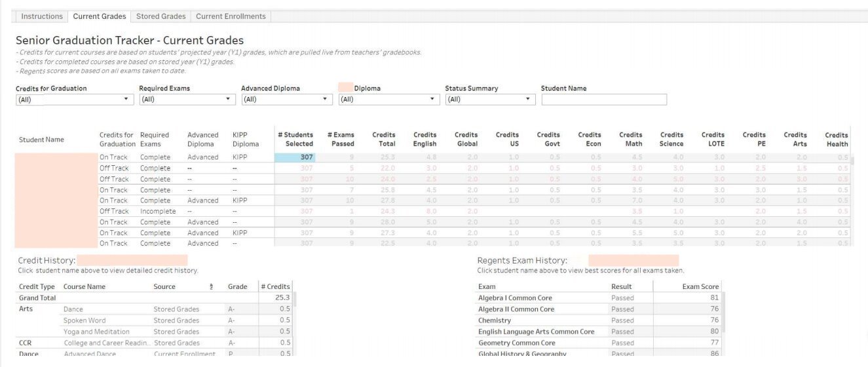Click the Exam Score column header
The image size is (868, 367).
pyautogui.click(x=700, y=286)
